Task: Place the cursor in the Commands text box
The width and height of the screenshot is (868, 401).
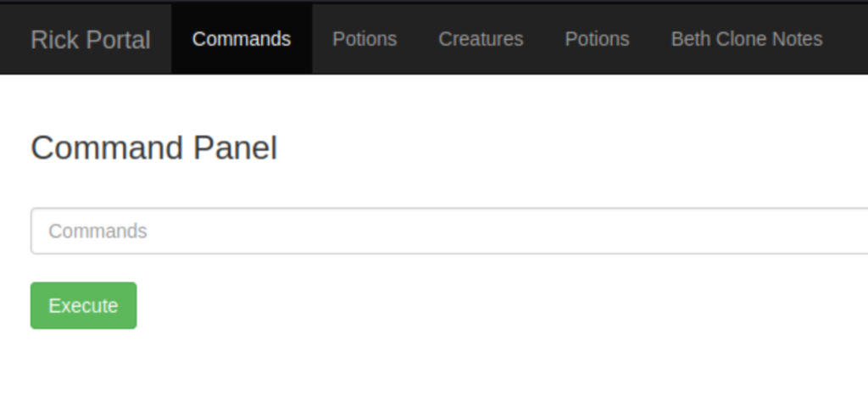Action: coord(449,231)
